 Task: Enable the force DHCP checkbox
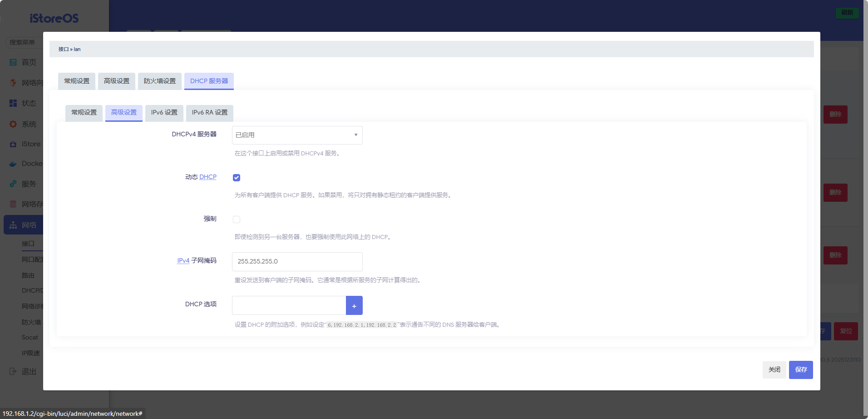237,219
